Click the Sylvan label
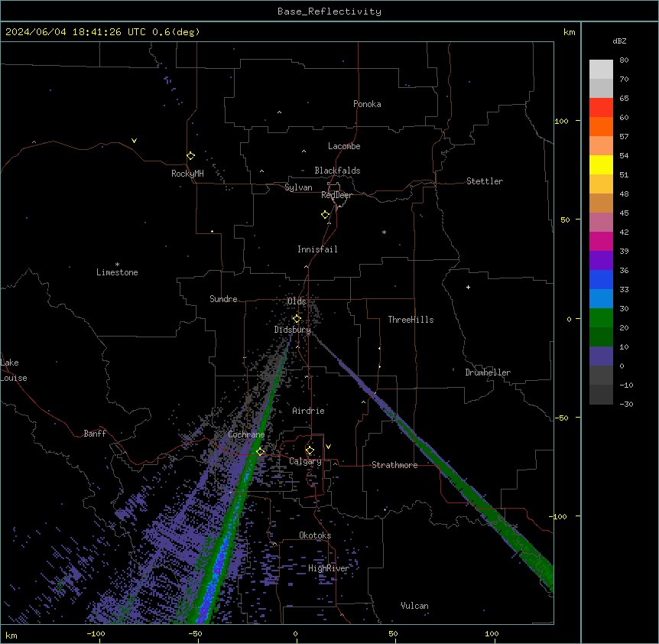The height and width of the screenshot is (644, 659). pos(298,187)
